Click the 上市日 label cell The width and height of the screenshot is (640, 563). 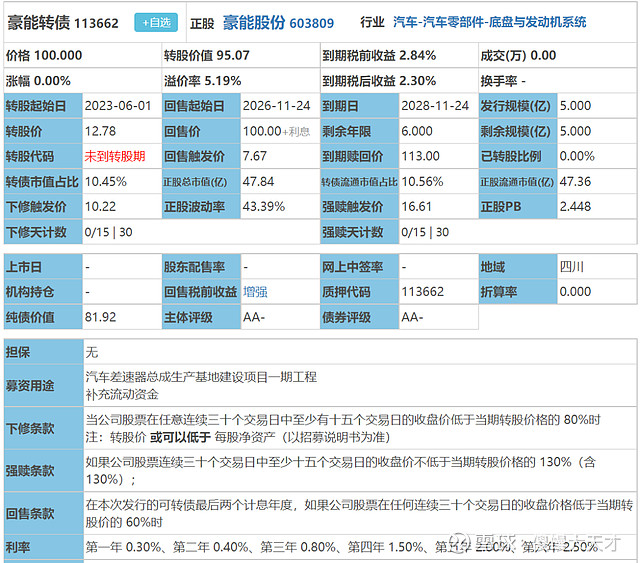tap(43, 267)
